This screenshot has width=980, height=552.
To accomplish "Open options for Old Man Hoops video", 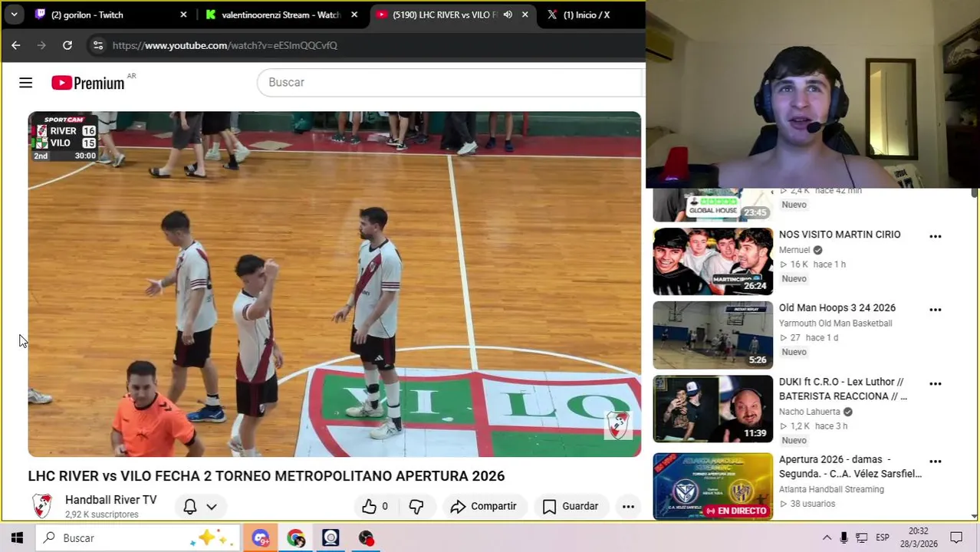I will point(936,310).
